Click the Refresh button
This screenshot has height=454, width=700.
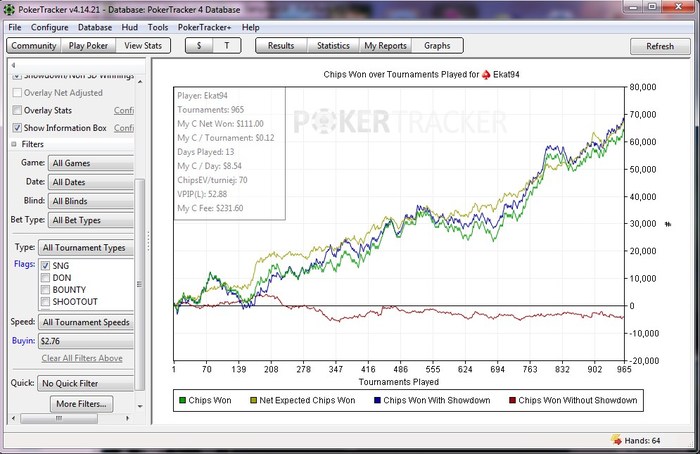coord(660,46)
